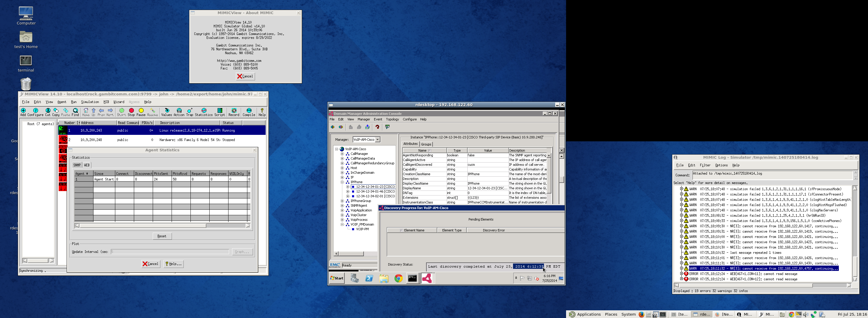The image size is (868, 318).
Task: Click the MIB Compile toolbar icon
Action: [x=249, y=112]
